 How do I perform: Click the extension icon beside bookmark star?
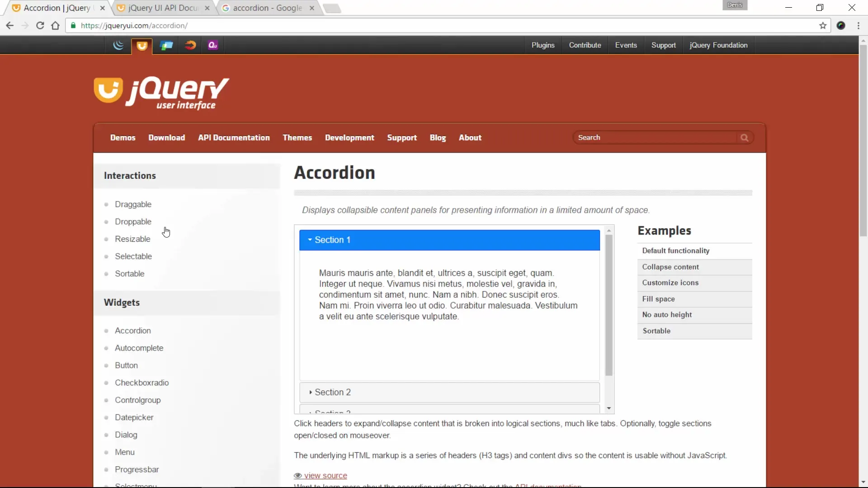[841, 26]
